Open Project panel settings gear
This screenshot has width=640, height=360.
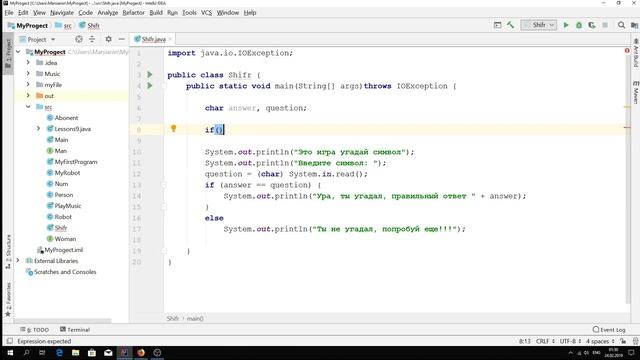coord(108,39)
